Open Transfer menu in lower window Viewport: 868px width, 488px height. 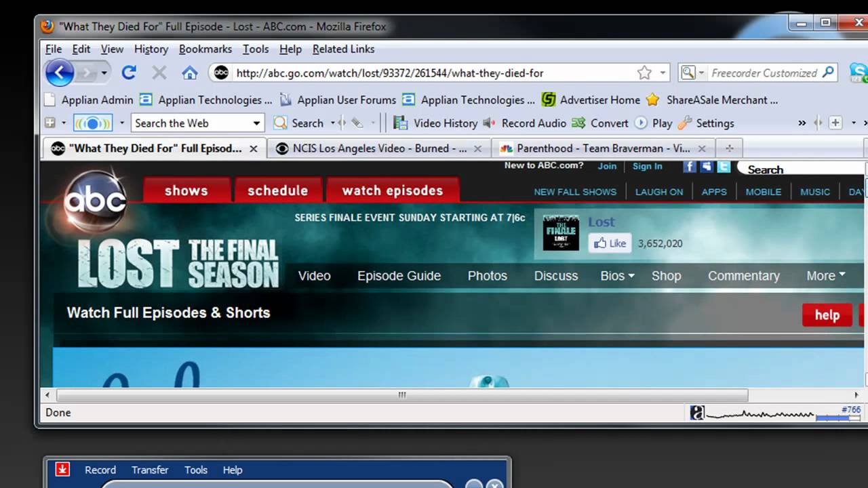(150, 470)
